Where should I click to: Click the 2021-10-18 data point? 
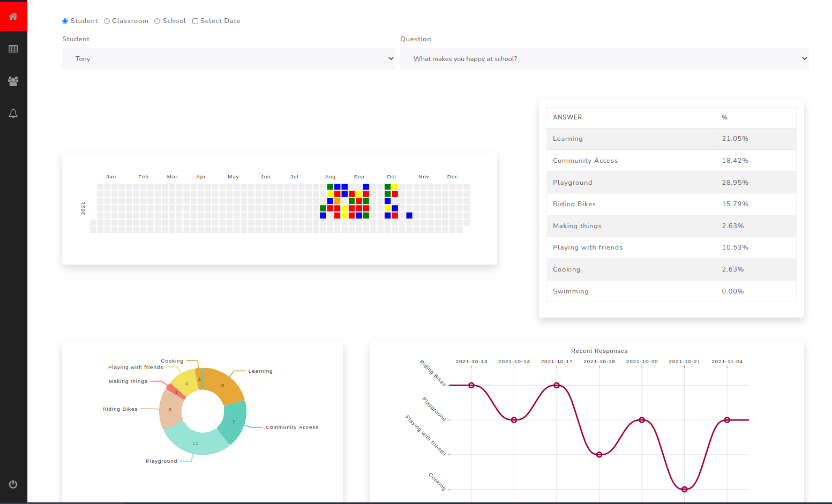point(599,455)
